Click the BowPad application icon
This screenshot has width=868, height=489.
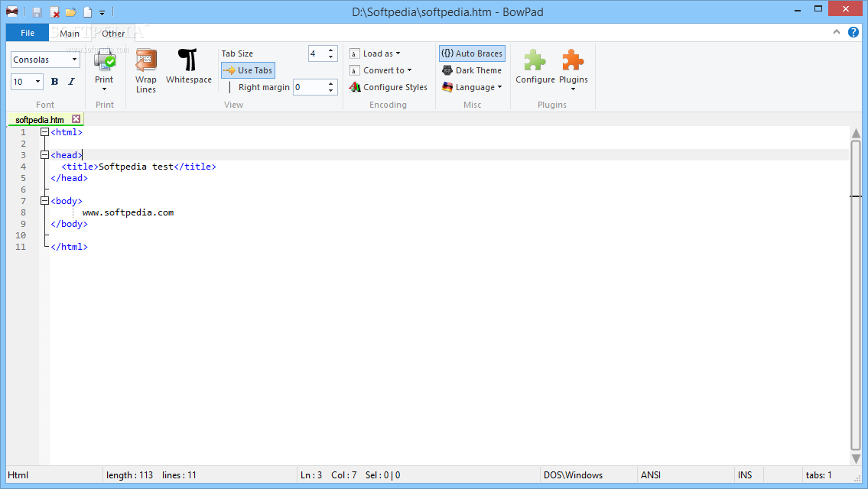tap(11, 11)
